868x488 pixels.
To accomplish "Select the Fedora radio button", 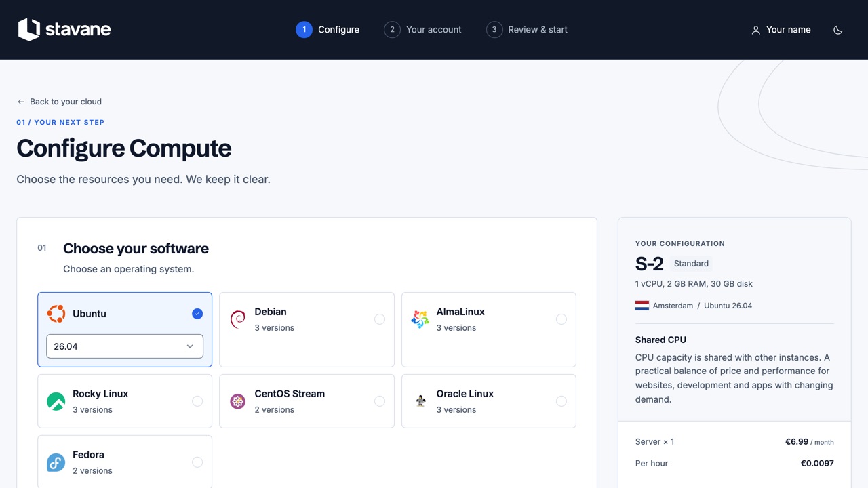I will point(197,462).
